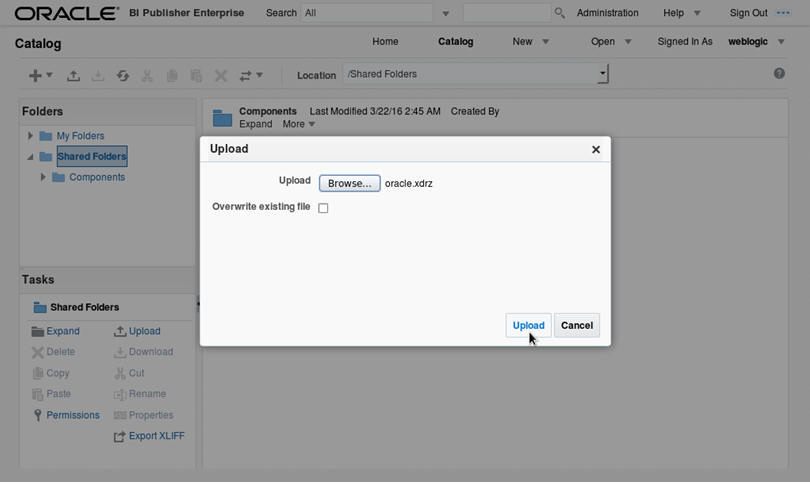This screenshot has width=810, height=484.
Task: Open the Administration link
Action: (608, 13)
